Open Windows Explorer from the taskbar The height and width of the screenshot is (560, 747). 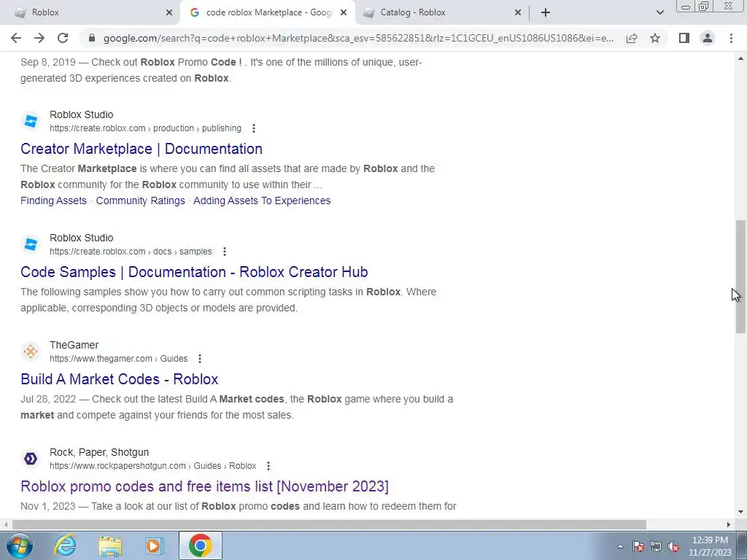point(111,545)
